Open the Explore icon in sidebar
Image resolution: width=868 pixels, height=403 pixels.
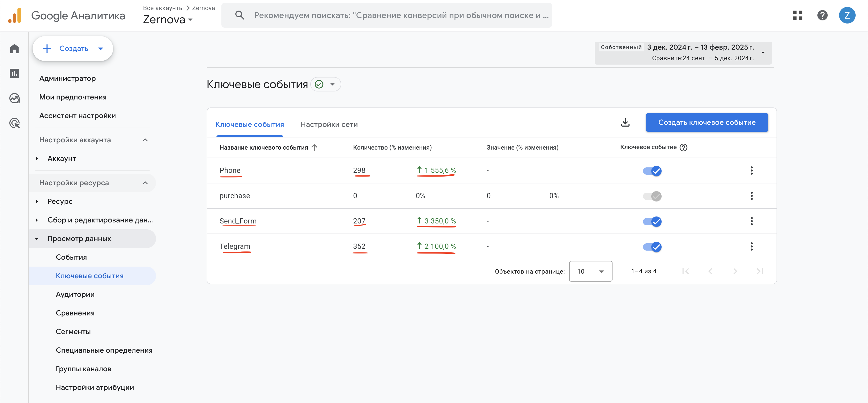pyautogui.click(x=14, y=98)
